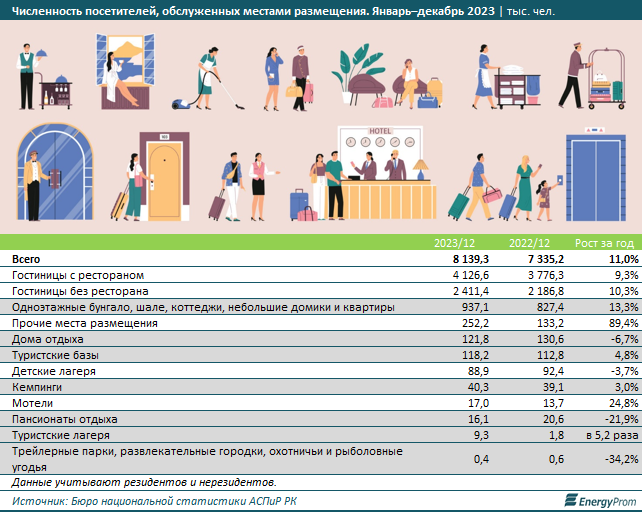Click the doorman at arched blue entrance
Image resolution: width=642 pixels, height=512 pixels.
point(55,172)
